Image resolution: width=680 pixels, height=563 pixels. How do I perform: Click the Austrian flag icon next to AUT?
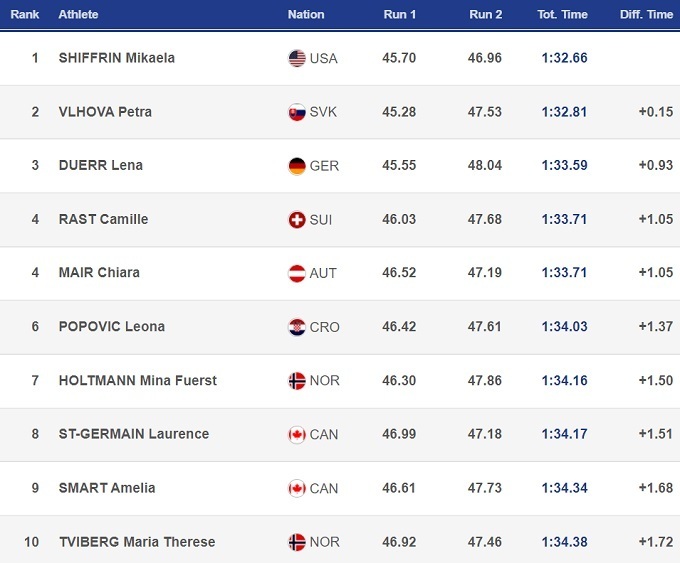tap(296, 273)
